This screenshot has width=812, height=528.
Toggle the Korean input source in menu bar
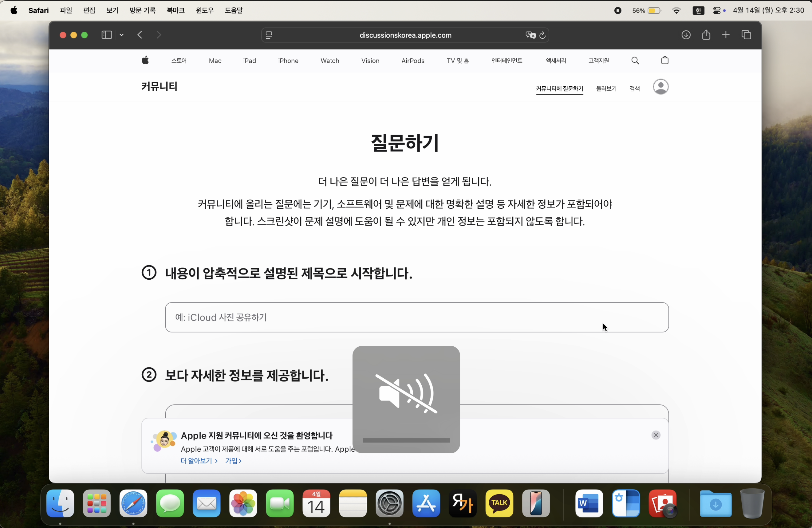pyautogui.click(x=698, y=10)
